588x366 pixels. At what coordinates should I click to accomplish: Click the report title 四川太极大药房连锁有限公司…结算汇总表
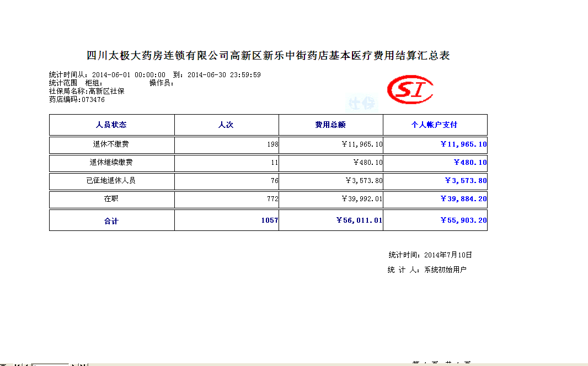pos(268,56)
